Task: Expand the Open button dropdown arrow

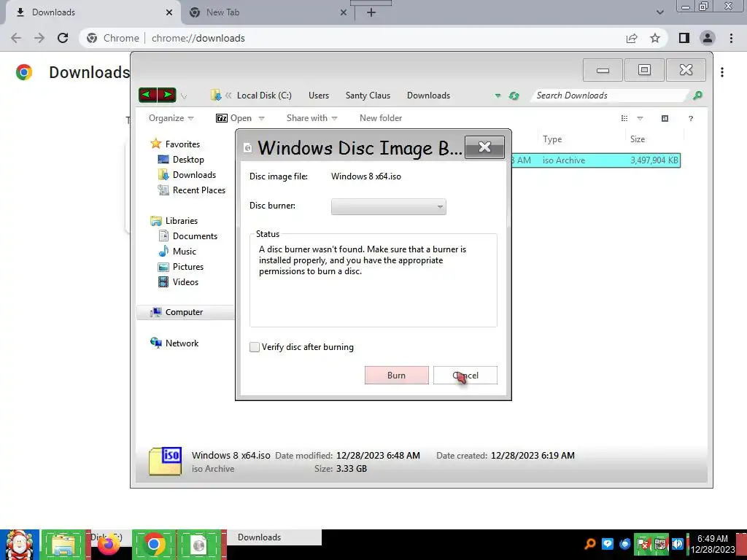Action: 261,119
